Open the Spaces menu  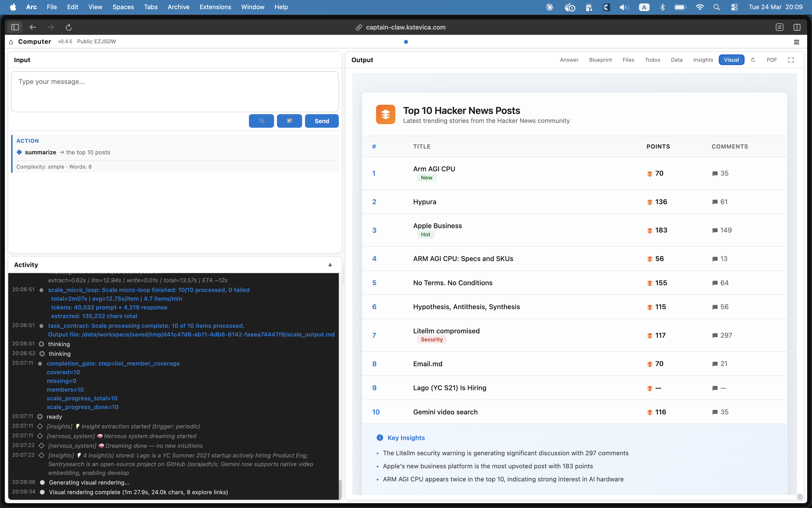point(123,7)
